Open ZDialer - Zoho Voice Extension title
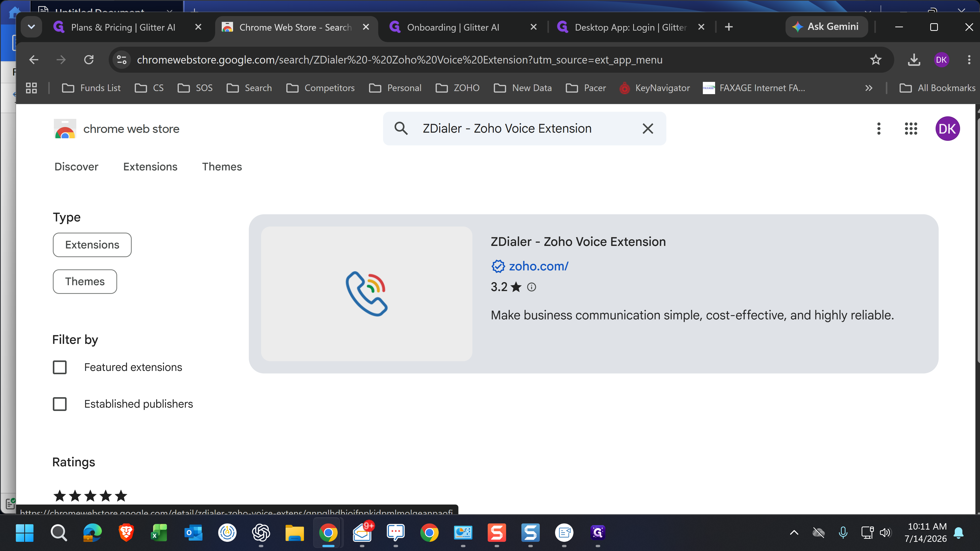 (x=578, y=242)
